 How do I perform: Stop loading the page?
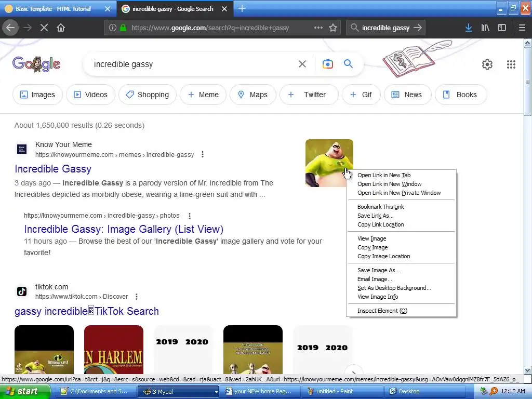(44, 28)
